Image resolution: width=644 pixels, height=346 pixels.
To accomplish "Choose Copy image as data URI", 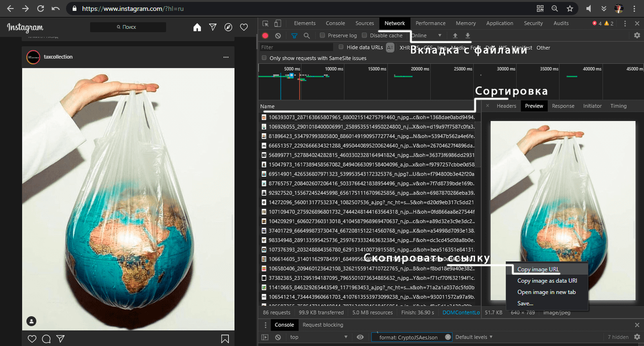I will pos(547,280).
